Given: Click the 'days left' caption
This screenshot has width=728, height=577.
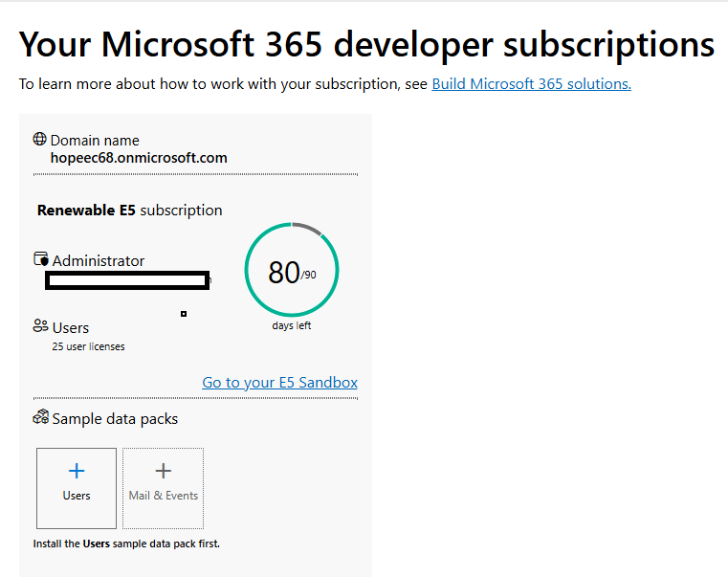Looking at the screenshot, I should [292, 325].
